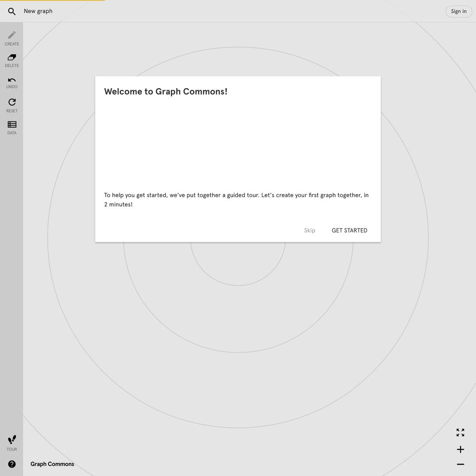Screen dimensions: 476x476
Task: Skip the welcome guided tour
Action: tap(309, 230)
